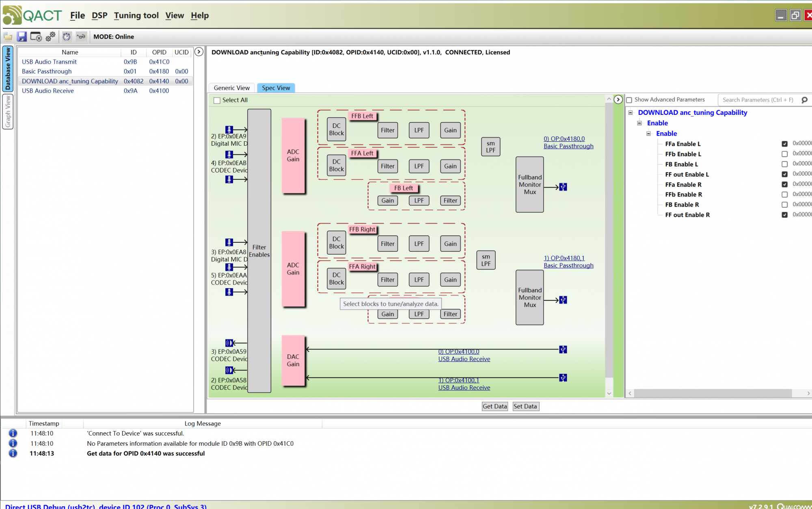Click the stopwatch timer toolbar icon
Image resolution: width=812 pixels, height=509 pixels.
point(66,37)
